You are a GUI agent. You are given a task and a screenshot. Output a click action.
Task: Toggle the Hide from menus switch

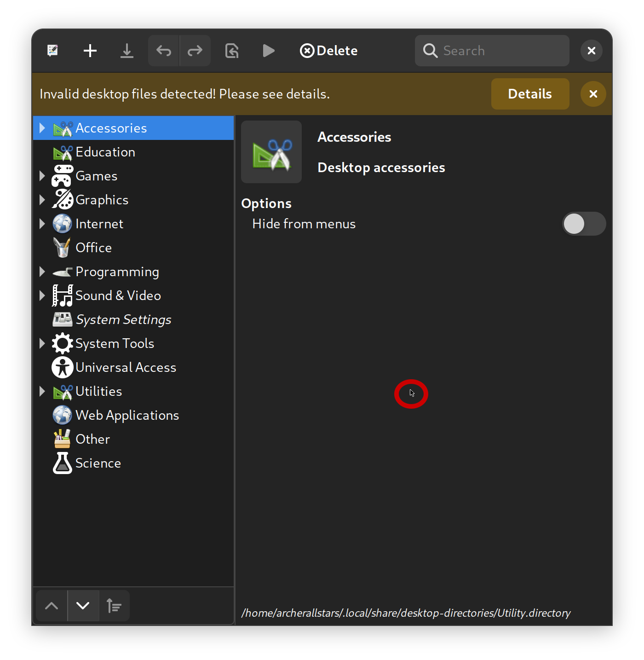(584, 224)
